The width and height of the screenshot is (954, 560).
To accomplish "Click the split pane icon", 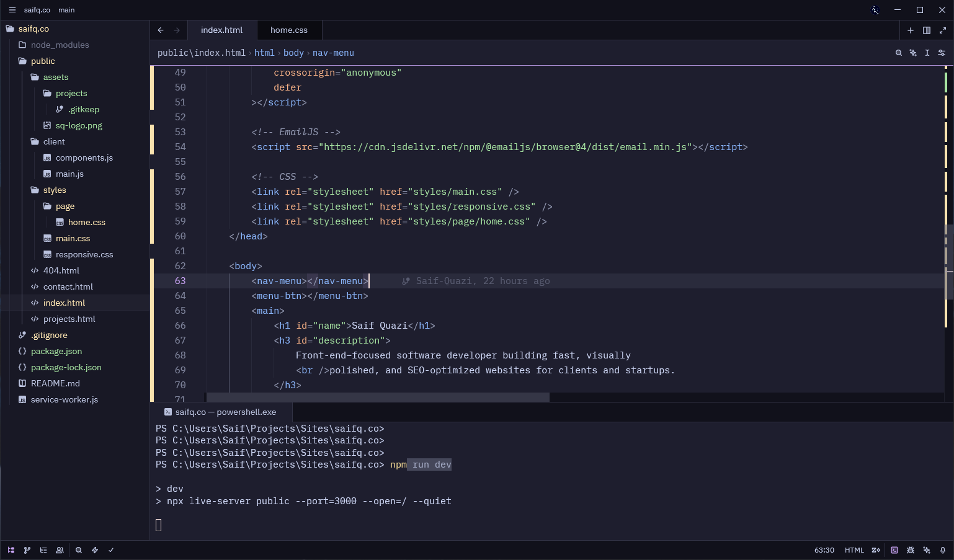I will pyautogui.click(x=927, y=30).
